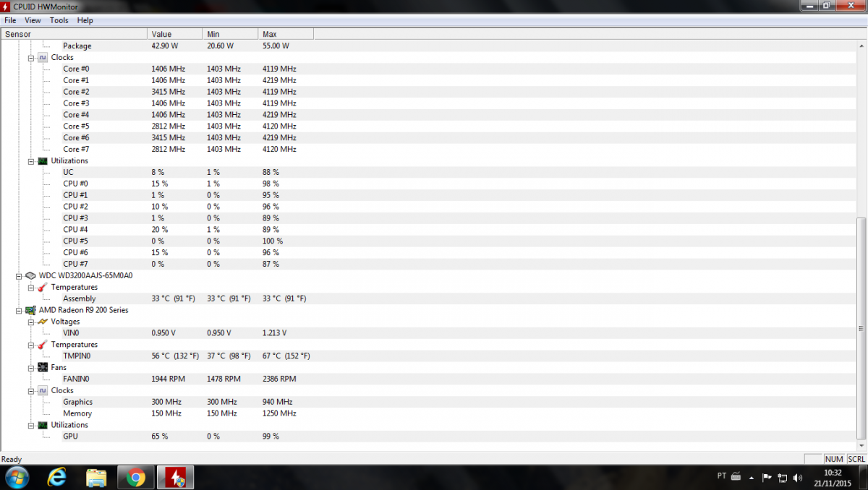Click the Clocks waveform icon above the Graphics row
The image size is (868, 490).
click(x=43, y=390)
